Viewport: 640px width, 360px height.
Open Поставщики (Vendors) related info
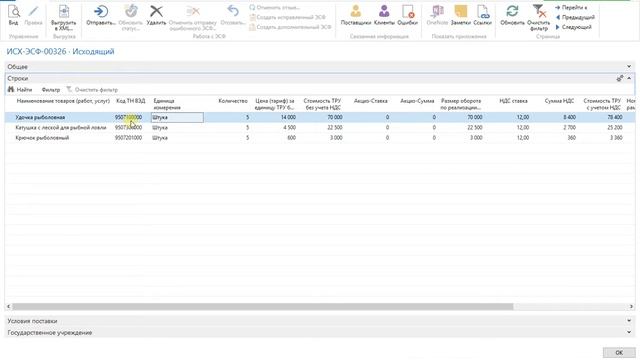click(x=356, y=15)
